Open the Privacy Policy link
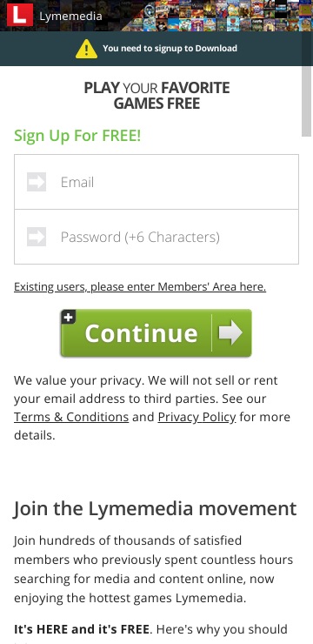Screen dimensions: 313x644 (x=196, y=417)
